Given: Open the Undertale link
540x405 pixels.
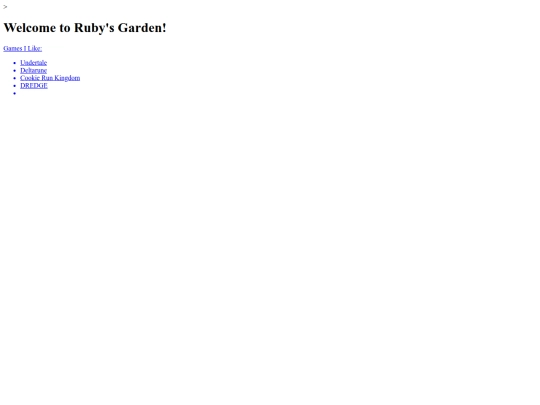Looking at the screenshot, I should pos(33,63).
